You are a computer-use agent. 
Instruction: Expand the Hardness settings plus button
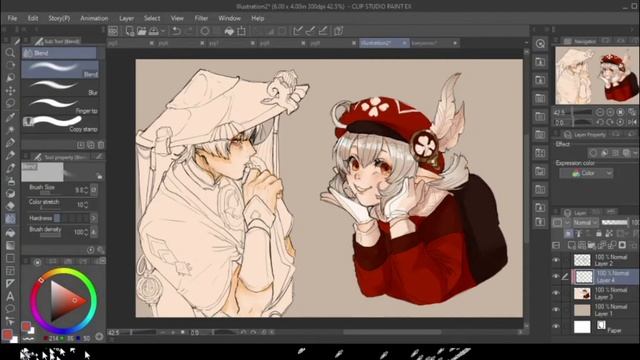tap(93, 218)
